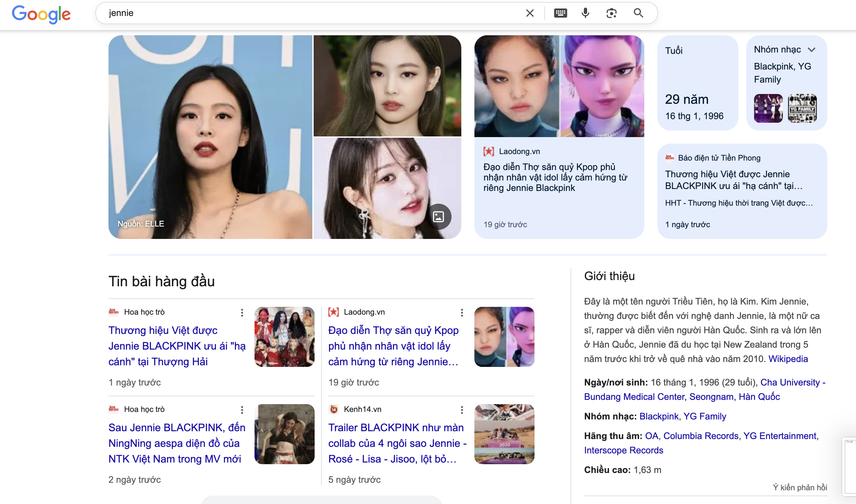Open Blackpink link in Nhóm nhạc row
This screenshot has width=856, height=504.
click(x=659, y=417)
